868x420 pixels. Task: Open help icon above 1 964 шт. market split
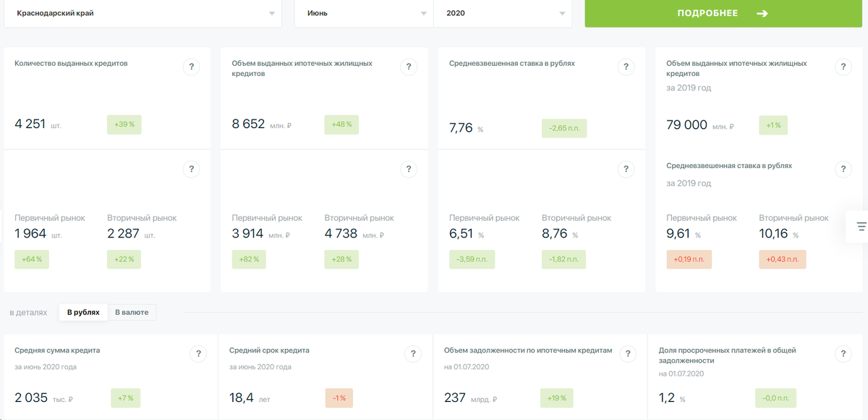click(191, 169)
